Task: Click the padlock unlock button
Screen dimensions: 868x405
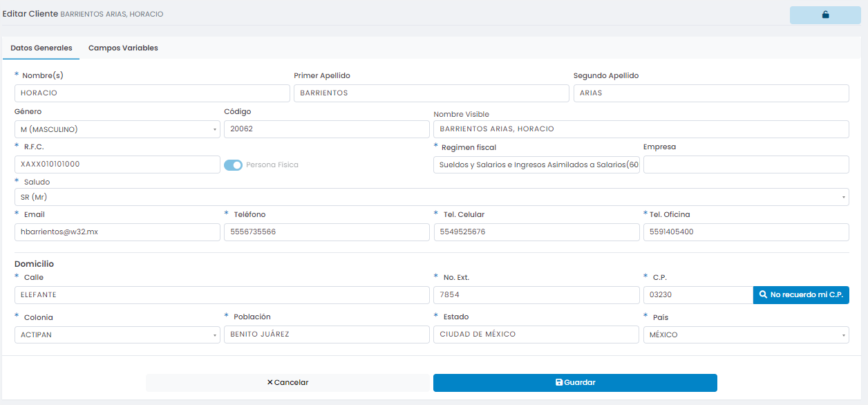Action: (x=825, y=15)
